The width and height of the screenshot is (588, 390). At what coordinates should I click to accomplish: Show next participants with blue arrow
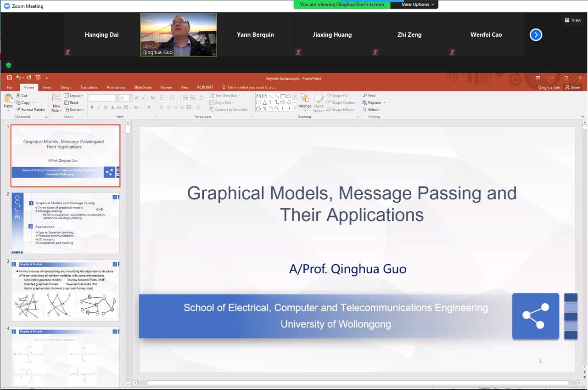(x=536, y=35)
